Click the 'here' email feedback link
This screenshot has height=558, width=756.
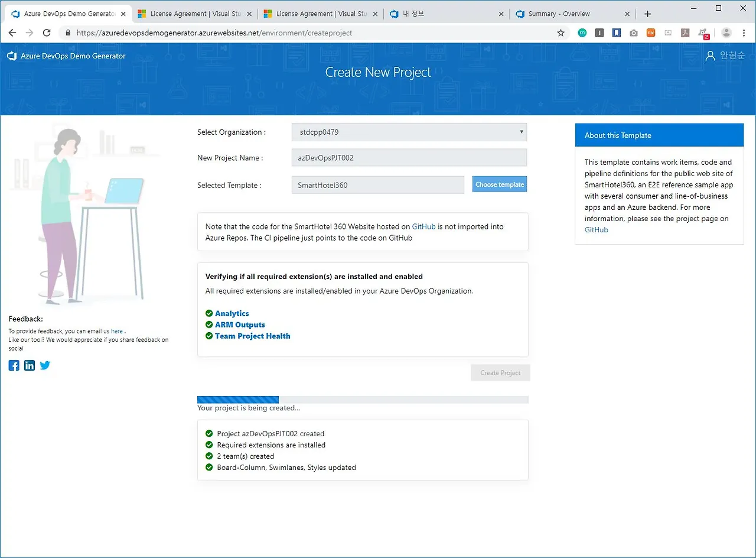[x=117, y=332]
